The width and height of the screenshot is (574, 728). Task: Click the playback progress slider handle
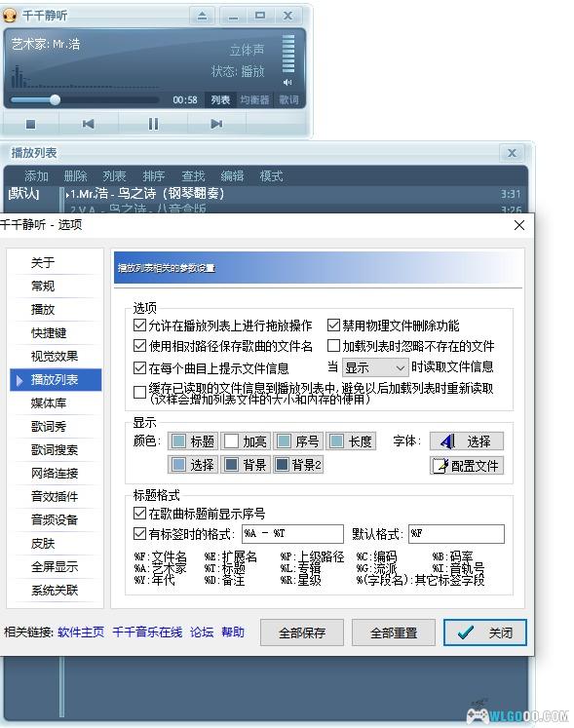tap(55, 99)
